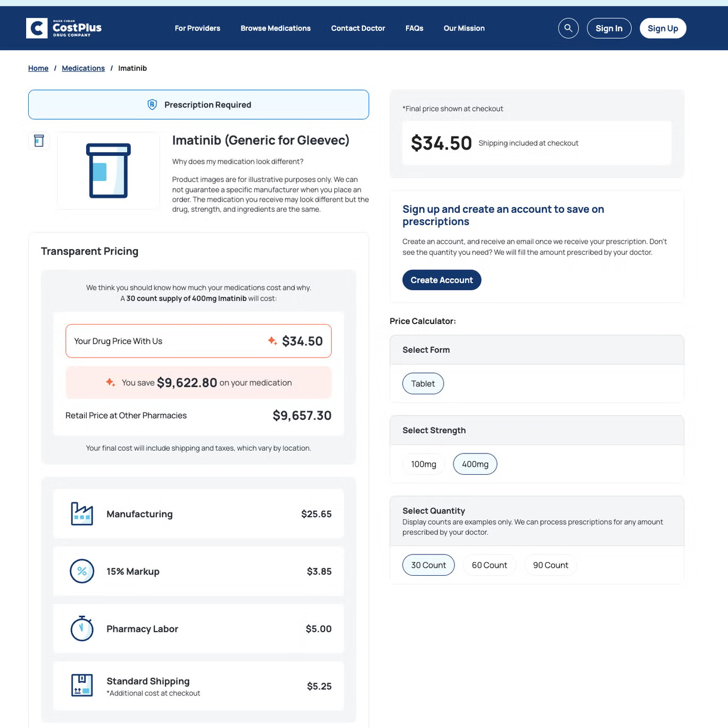
Task: Click the Sign Up button
Action: point(663,28)
